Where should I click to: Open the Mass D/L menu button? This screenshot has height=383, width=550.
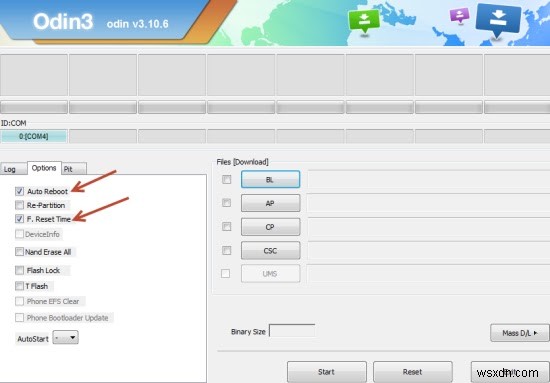(x=519, y=333)
